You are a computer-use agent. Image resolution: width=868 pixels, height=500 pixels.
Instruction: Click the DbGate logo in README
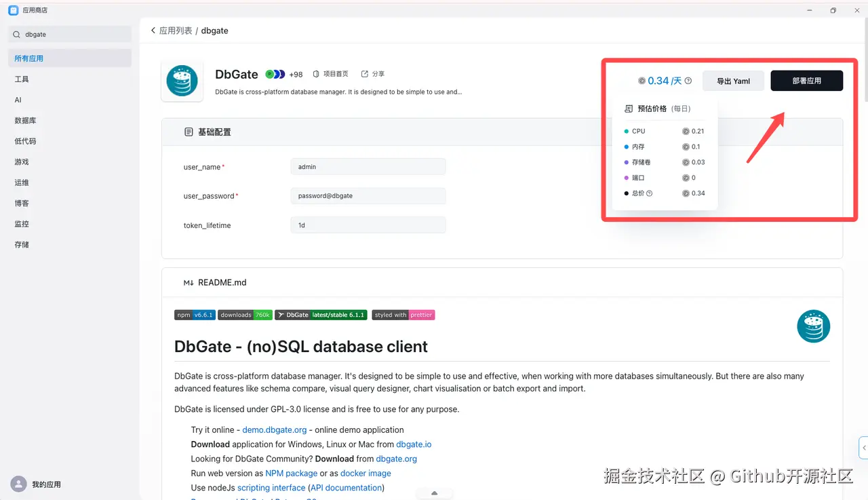pos(814,326)
